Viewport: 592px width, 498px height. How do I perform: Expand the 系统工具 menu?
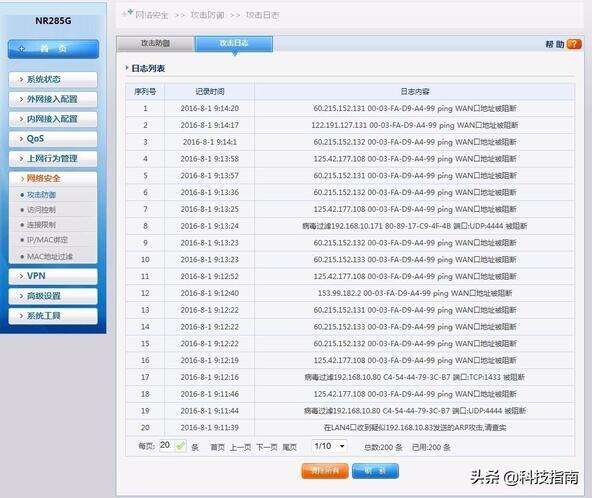tap(53, 316)
